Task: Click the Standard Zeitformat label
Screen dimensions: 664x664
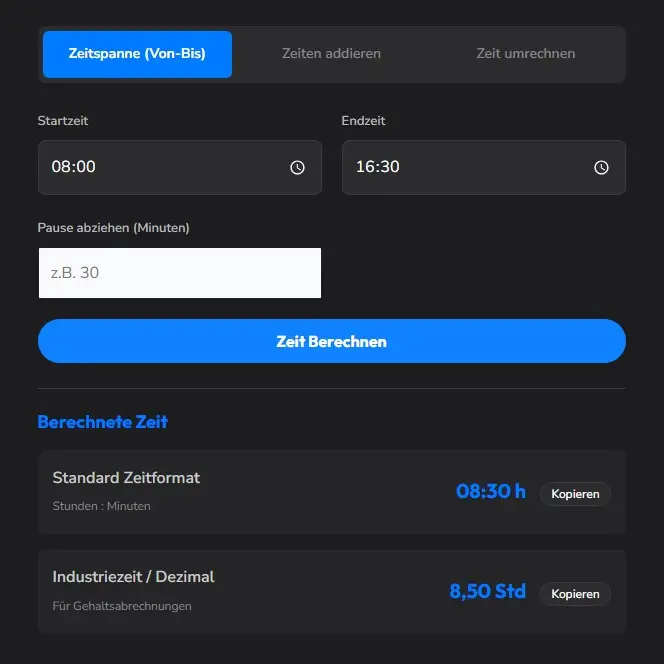Action: tap(126, 478)
